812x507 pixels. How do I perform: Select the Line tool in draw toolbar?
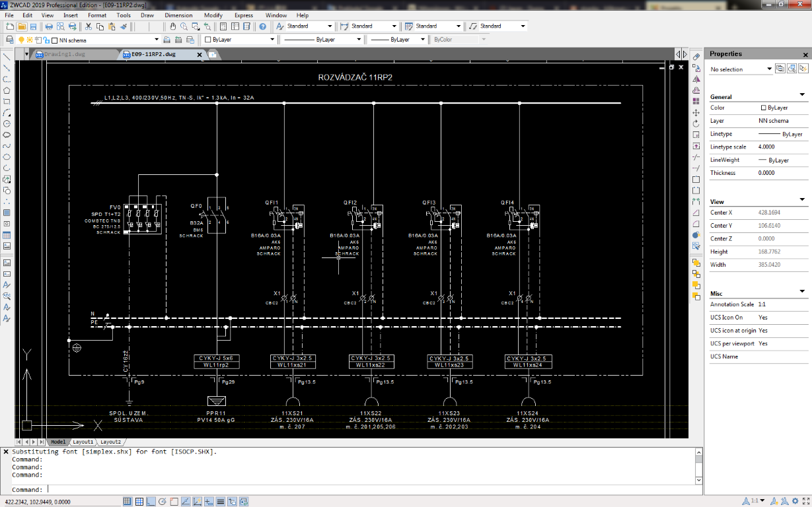pyautogui.click(x=7, y=55)
